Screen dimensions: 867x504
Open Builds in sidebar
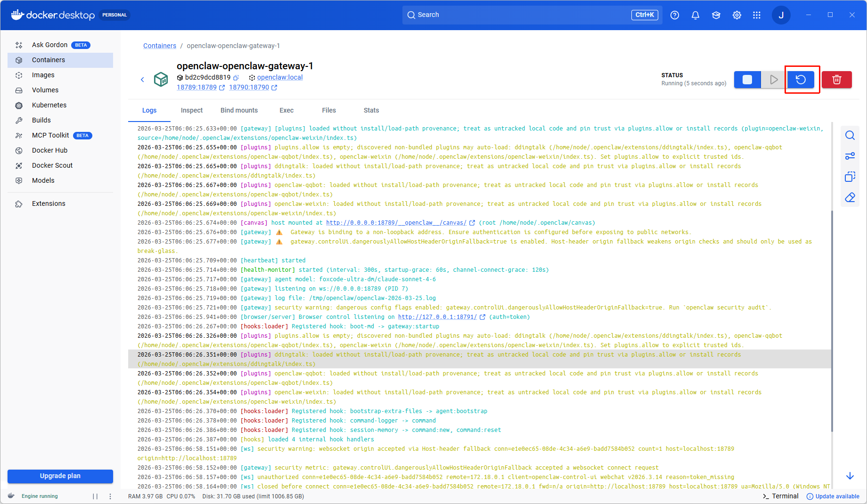coord(60,120)
